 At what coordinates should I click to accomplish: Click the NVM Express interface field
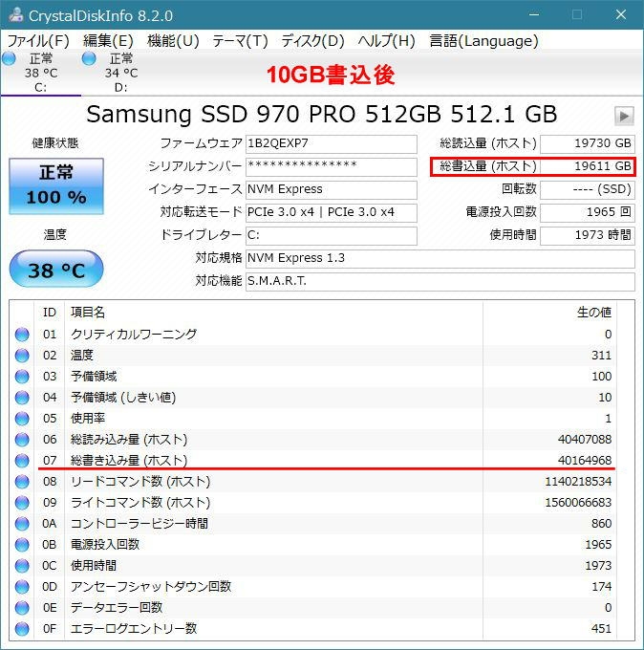[x=332, y=190]
